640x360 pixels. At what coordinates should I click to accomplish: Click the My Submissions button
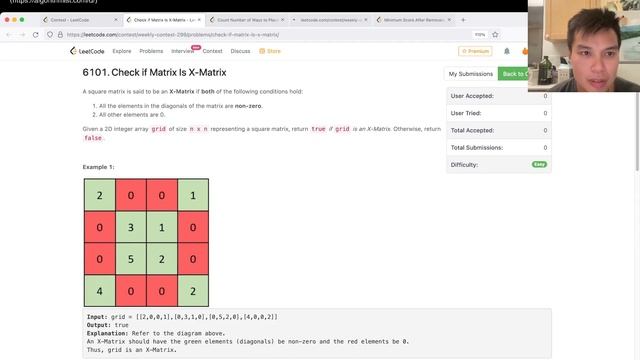471,74
